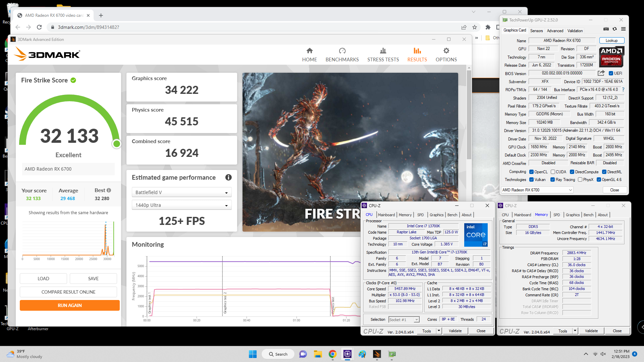Click the Bus Interface question mark in GPU-Z
This screenshot has width=644, height=362.
(x=623, y=89)
